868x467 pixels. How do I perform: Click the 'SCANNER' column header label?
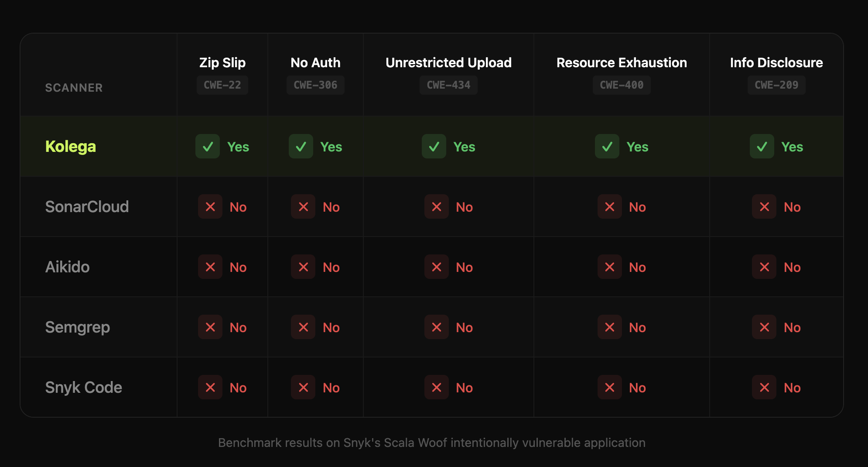coord(74,88)
